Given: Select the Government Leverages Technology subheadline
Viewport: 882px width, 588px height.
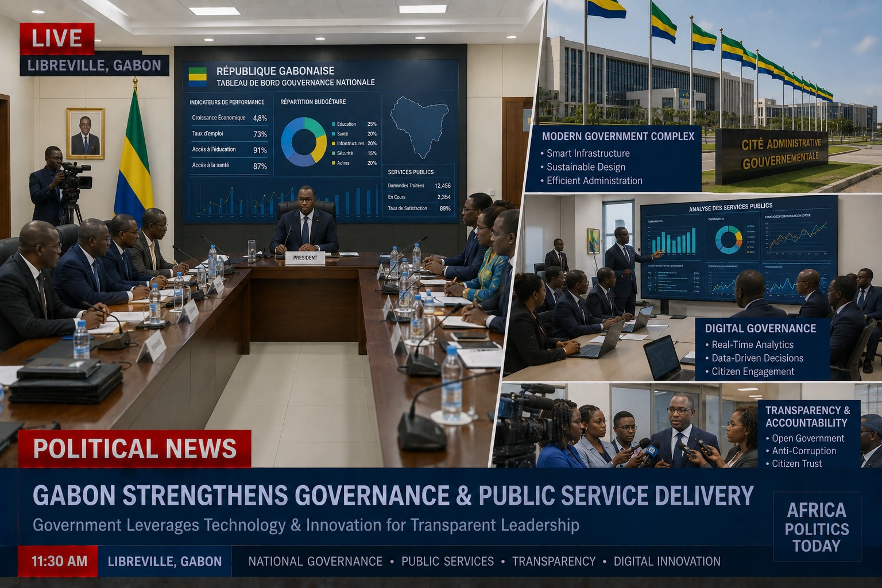Looking at the screenshot, I should pos(306,525).
